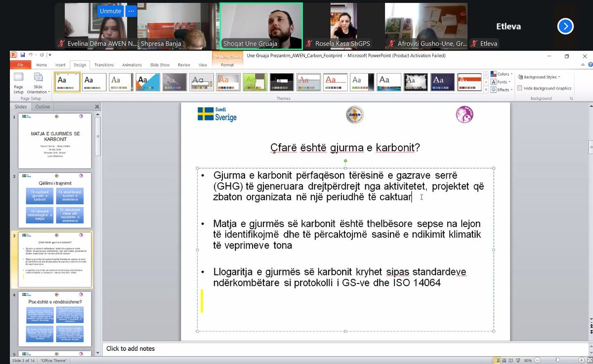Apply the orange banner theme at end
593x364 pixels.
pos(469,82)
